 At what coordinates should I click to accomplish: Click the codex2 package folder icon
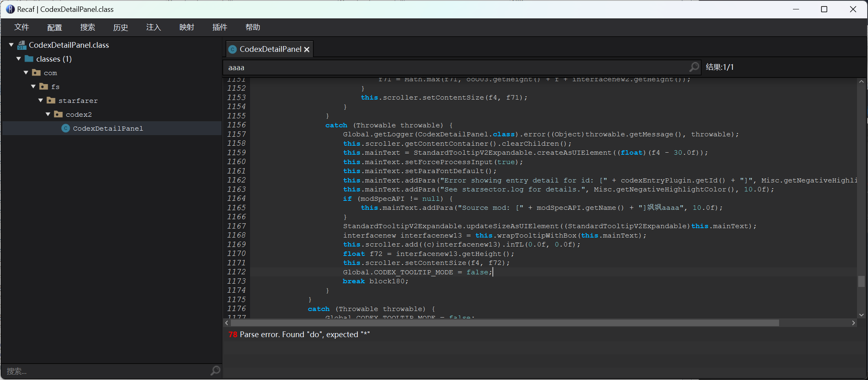click(x=58, y=114)
